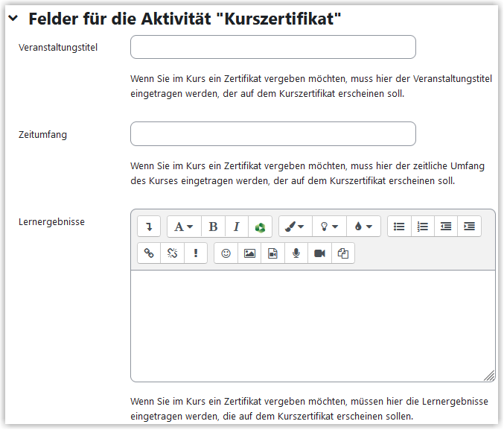Click the Veranstaltungstitel label
Screen dimensions: 504x430
(x=58, y=47)
